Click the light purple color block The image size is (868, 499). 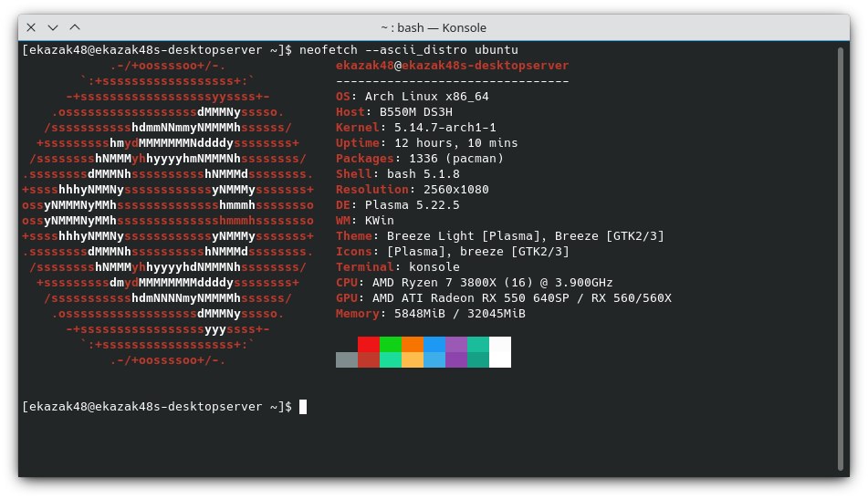pos(456,344)
